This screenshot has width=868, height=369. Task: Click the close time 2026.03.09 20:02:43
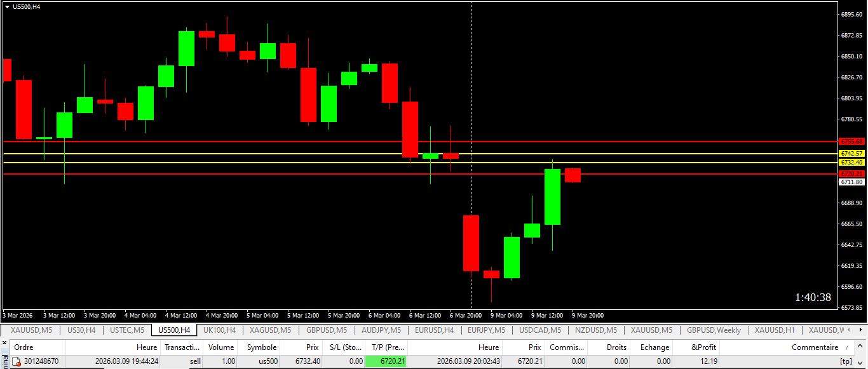coord(468,361)
